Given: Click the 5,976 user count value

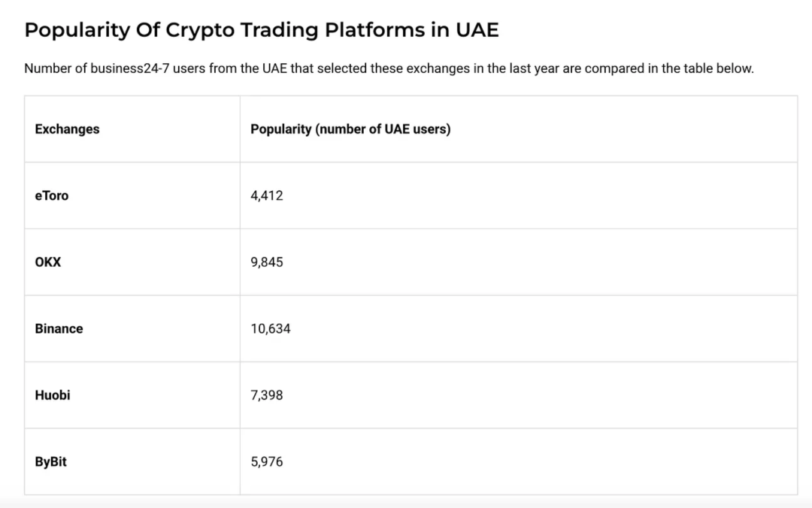Looking at the screenshot, I should tap(267, 462).
